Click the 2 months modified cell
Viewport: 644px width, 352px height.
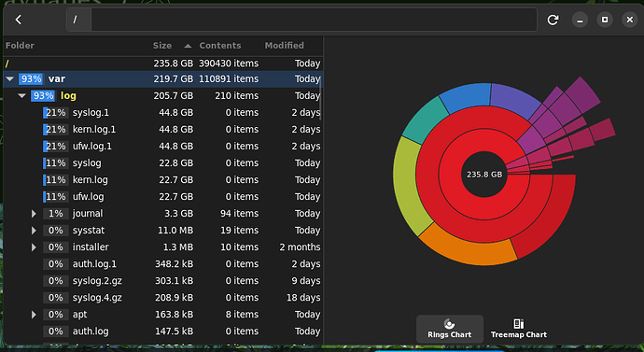(300, 247)
